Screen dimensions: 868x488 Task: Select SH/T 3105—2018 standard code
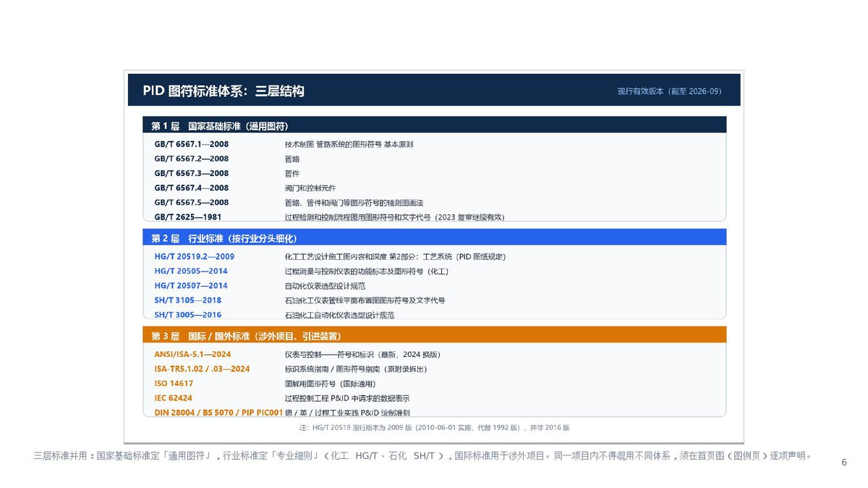[188, 300]
